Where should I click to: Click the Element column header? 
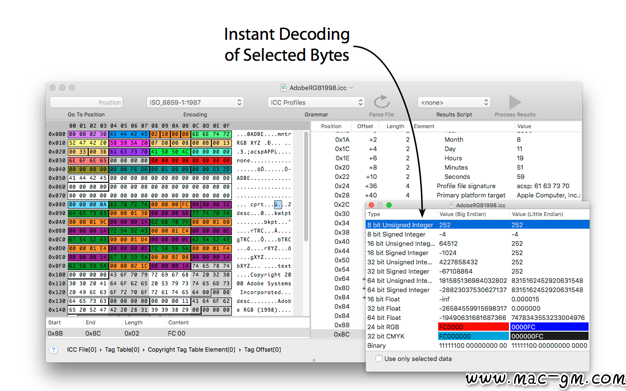coord(424,126)
